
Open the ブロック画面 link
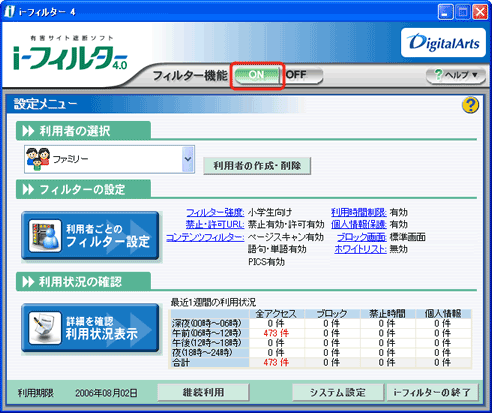(x=362, y=237)
